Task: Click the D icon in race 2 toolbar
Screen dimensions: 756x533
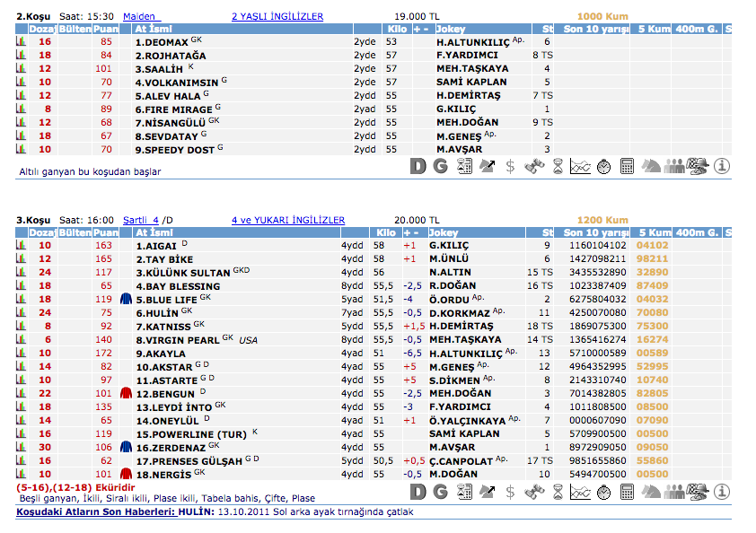Action: tap(418, 166)
